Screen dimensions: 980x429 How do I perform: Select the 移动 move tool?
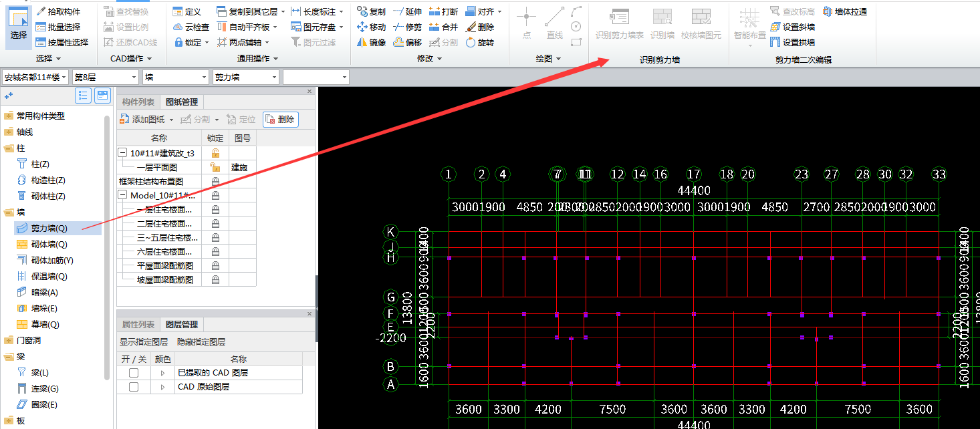pos(371,27)
